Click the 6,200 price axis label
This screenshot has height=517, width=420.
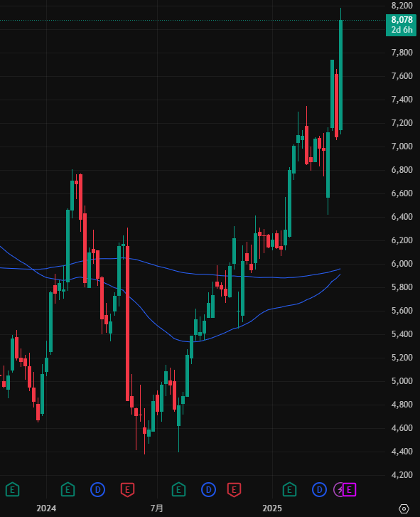pos(402,240)
